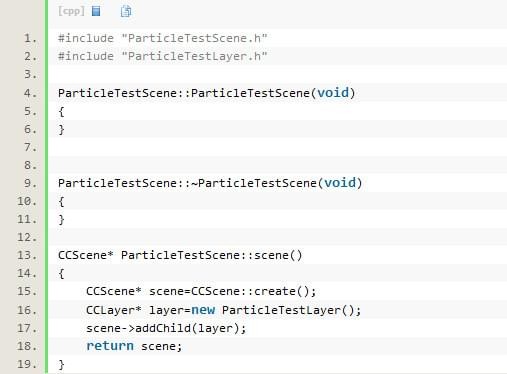Click the return keyword

pyautogui.click(x=110, y=346)
